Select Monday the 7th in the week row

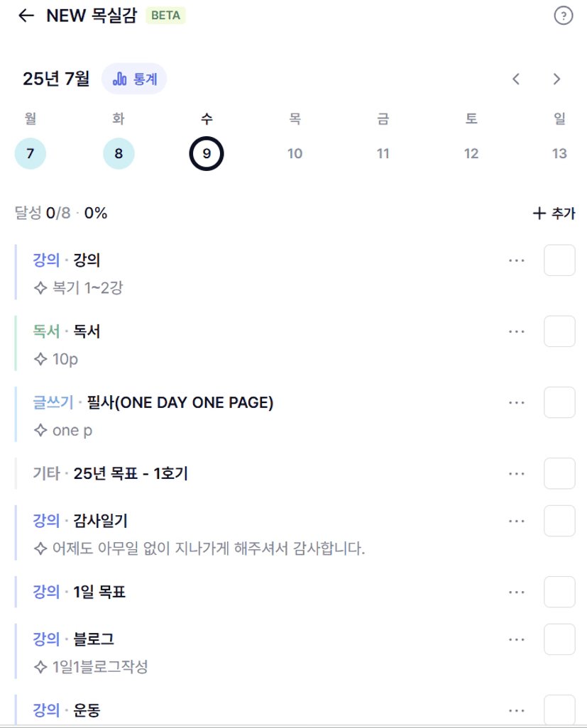coord(31,153)
